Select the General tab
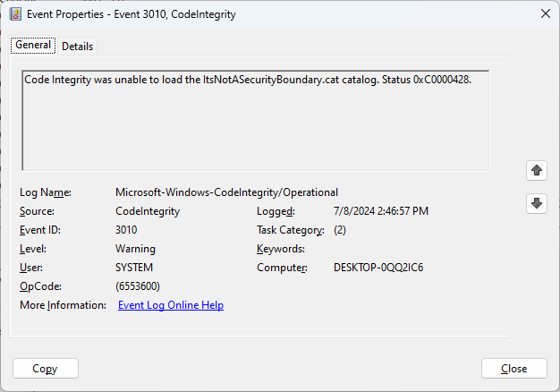560x392 pixels. click(x=33, y=46)
